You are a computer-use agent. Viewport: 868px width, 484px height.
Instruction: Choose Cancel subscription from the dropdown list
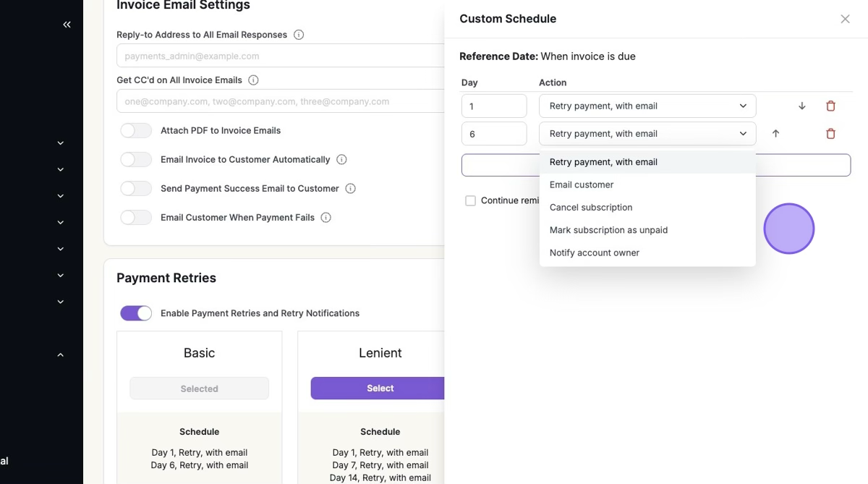tap(591, 208)
